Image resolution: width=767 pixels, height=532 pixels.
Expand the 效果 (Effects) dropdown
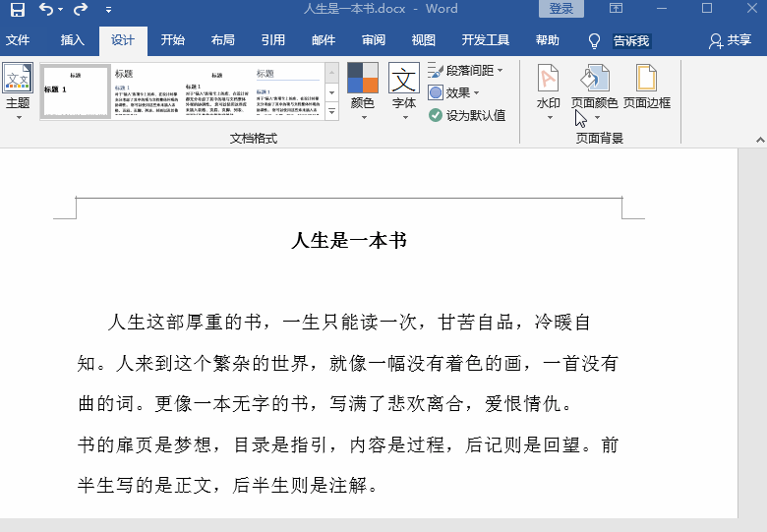point(455,92)
